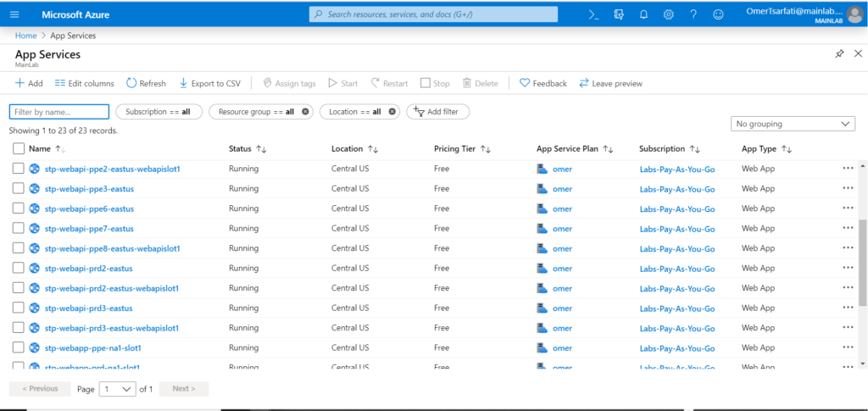Click Leave preview
Viewport: 868px width, 411px height.
610,84
